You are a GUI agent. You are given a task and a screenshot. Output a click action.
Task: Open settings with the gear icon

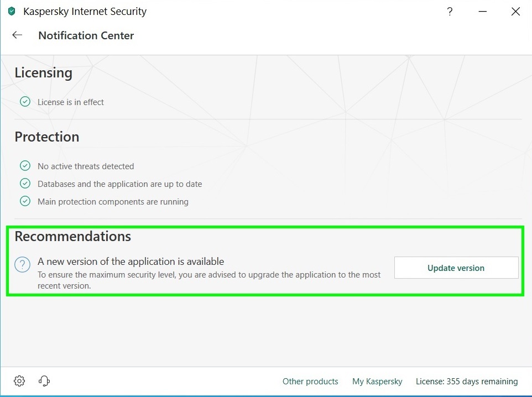[x=19, y=381]
